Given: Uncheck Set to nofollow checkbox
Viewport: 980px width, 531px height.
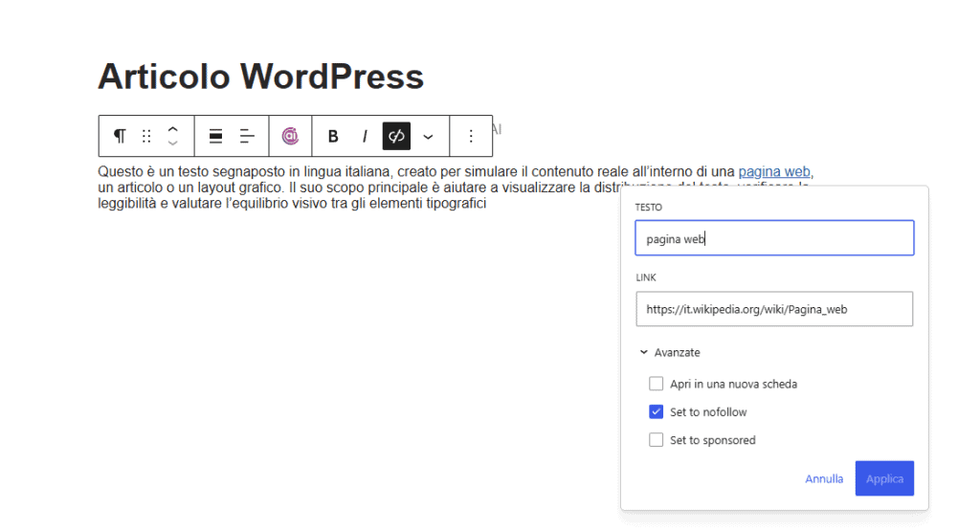Looking at the screenshot, I should (x=656, y=411).
